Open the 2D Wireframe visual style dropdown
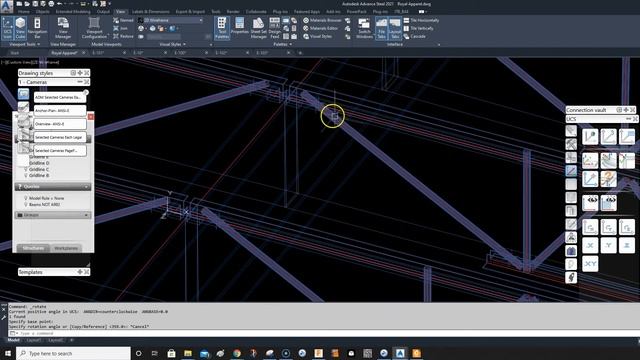The image size is (640, 360). coord(170,20)
